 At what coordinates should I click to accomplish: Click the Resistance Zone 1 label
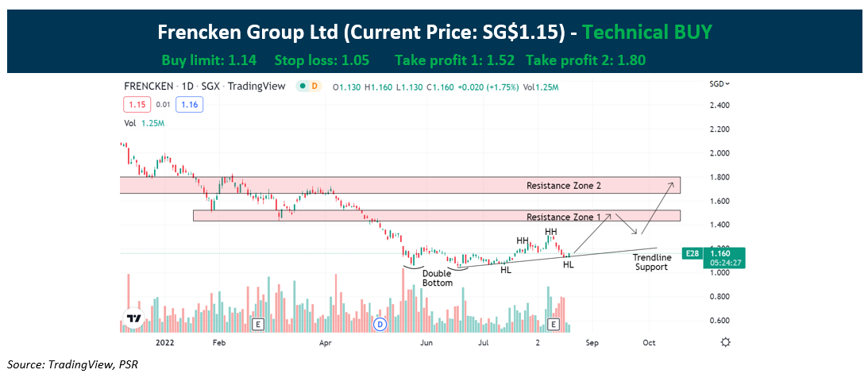(x=563, y=217)
